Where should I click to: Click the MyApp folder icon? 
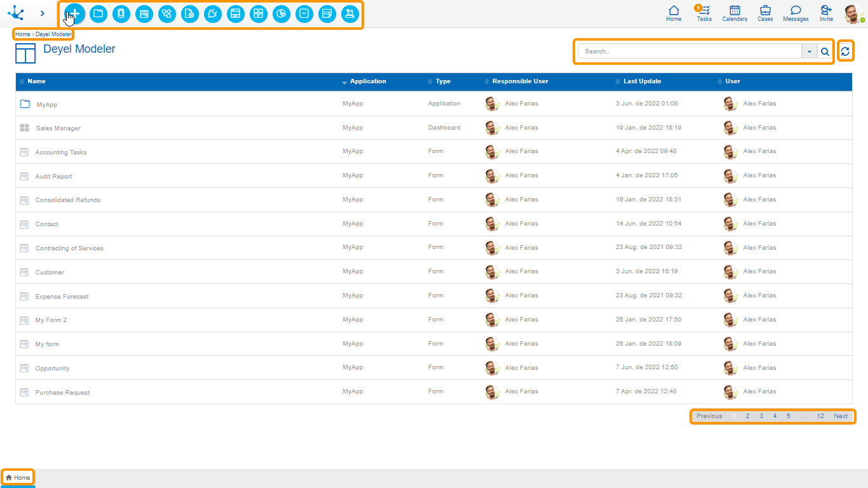tap(25, 104)
